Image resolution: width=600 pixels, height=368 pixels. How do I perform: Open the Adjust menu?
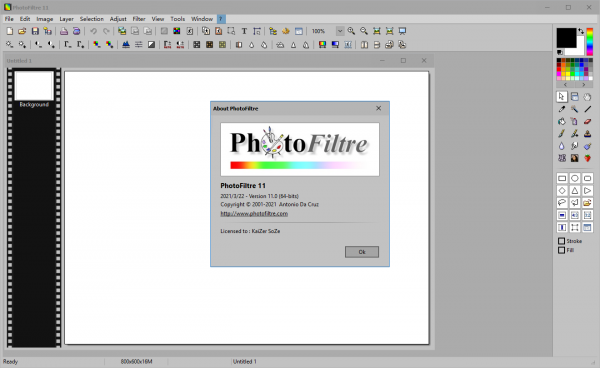point(118,19)
